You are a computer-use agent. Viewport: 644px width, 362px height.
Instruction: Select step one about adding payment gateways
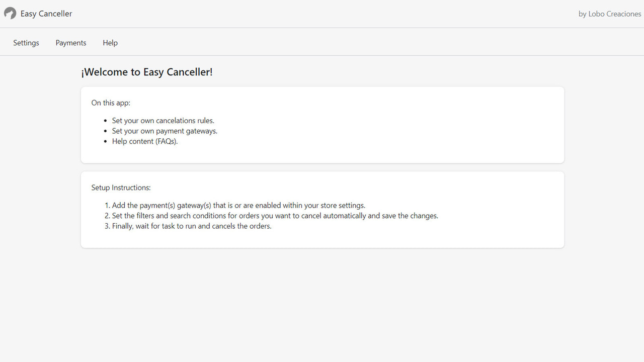click(x=238, y=205)
